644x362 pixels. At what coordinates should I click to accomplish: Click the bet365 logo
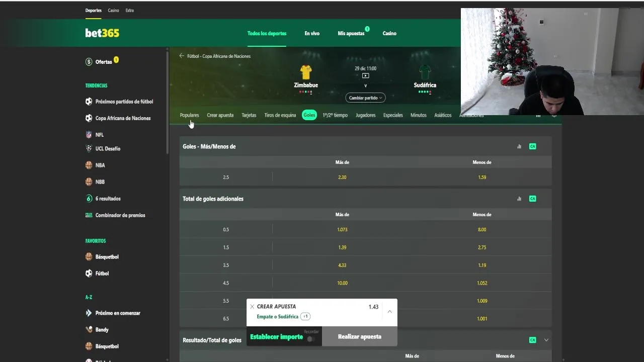click(102, 33)
